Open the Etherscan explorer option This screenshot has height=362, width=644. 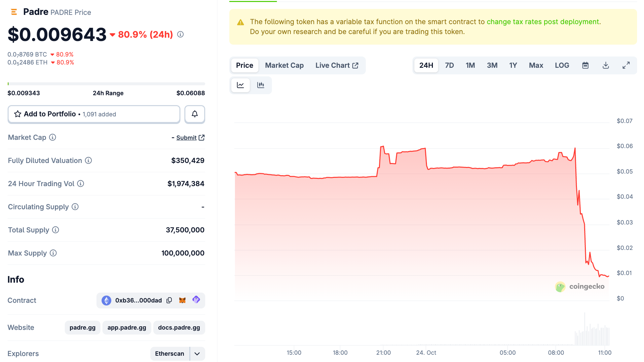(x=170, y=354)
